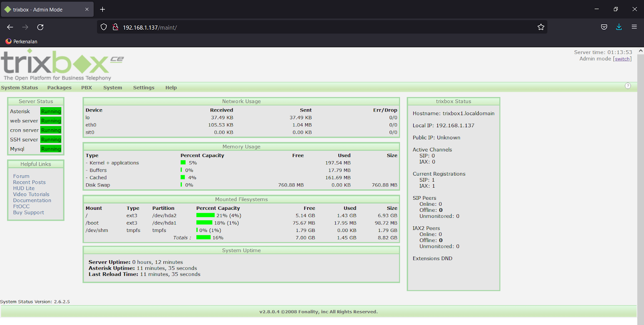The height and width of the screenshot is (325, 644).
Task: Open the Pocket save icon
Action: click(x=604, y=27)
